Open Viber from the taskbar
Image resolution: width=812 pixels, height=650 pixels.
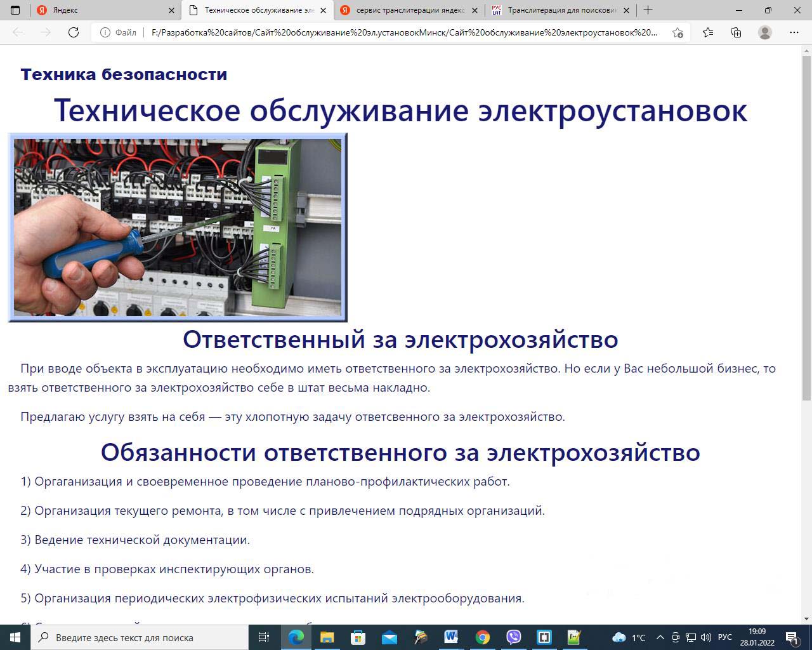(x=513, y=637)
